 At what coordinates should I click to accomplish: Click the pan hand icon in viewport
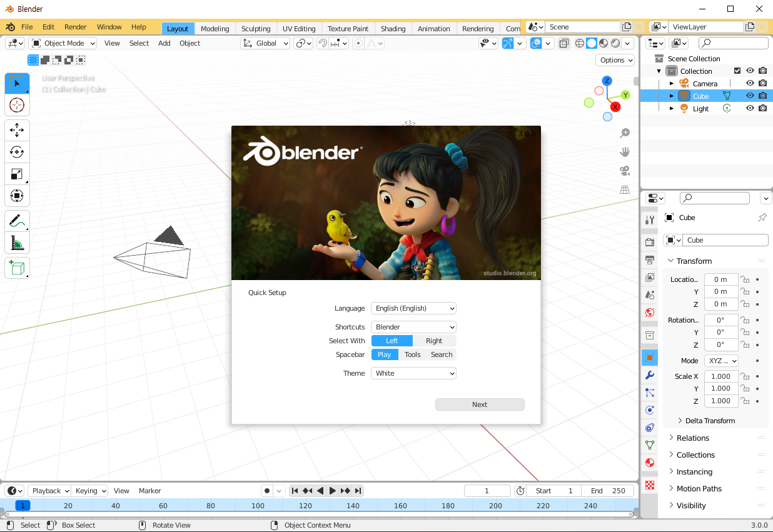(624, 152)
